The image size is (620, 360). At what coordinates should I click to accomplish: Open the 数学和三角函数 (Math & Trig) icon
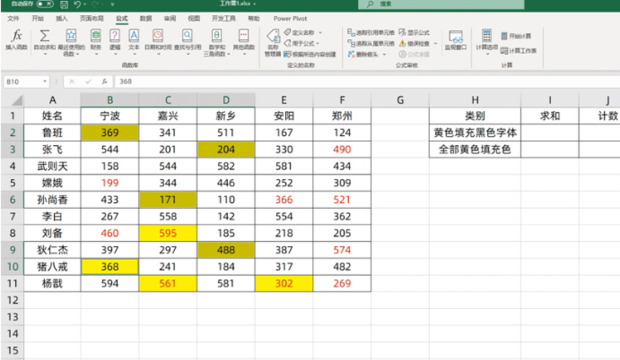[x=217, y=36]
